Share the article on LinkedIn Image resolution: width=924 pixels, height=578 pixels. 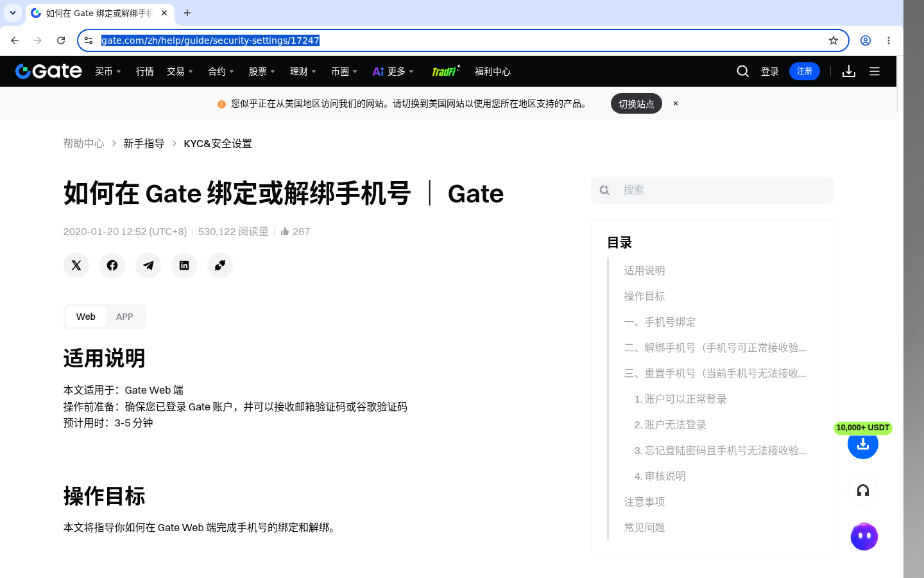[x=184, y=265]
